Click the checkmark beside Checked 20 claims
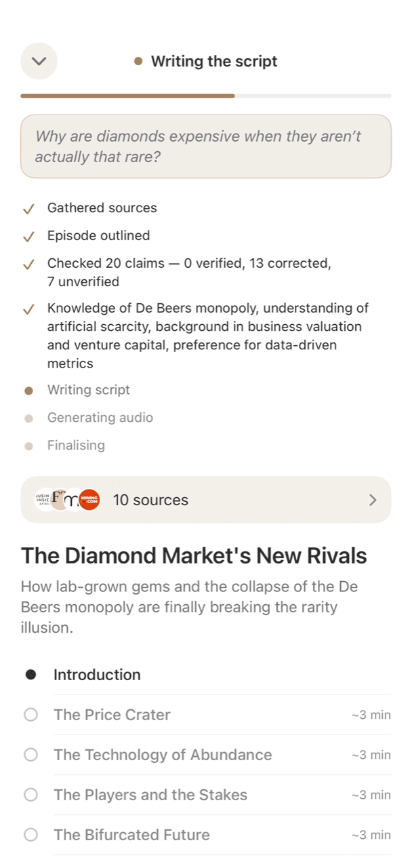This screenshot has width=412, height=868. [28, 264]
